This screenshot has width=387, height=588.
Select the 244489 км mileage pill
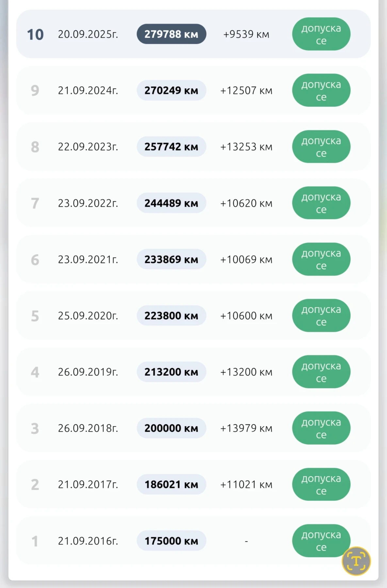(x=171, y=203)
